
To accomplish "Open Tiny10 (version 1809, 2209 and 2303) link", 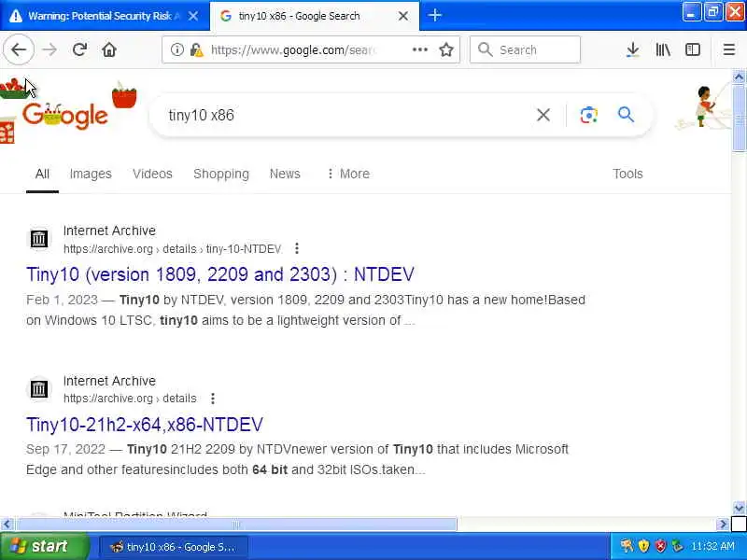I will (220, 274).
